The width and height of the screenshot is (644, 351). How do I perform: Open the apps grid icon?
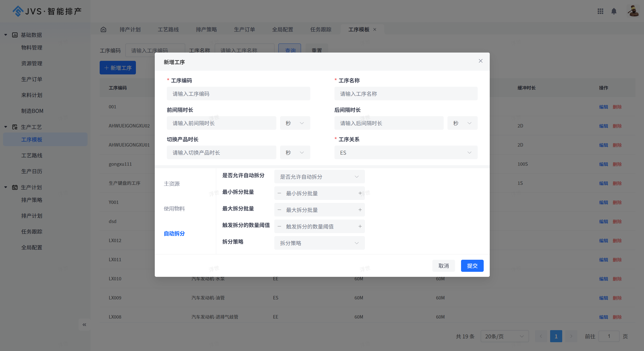600,11
